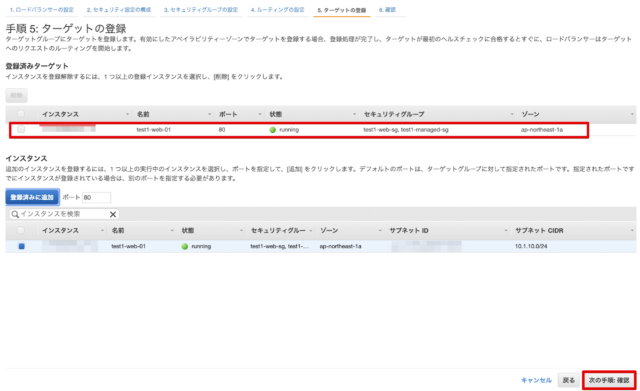The height and width of the screenshot is (391, 640).
Task: Click test1-web-01 name in registered targets row
Action: pyautogui.click(x=153, y=130)
